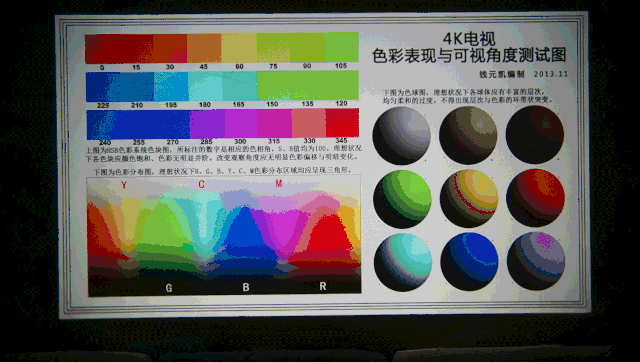
Task: Click the cyan color block labeled 180
Action: (205, 86)
